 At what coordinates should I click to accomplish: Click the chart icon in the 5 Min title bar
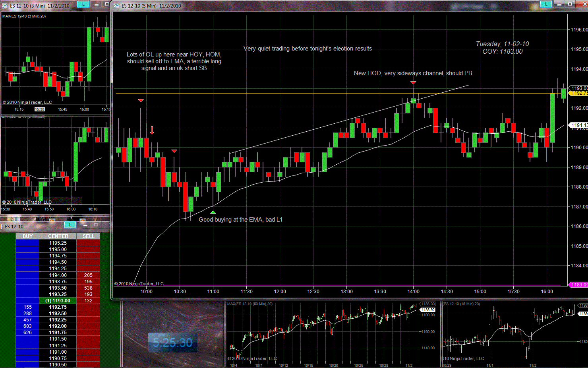click(116, 6)
